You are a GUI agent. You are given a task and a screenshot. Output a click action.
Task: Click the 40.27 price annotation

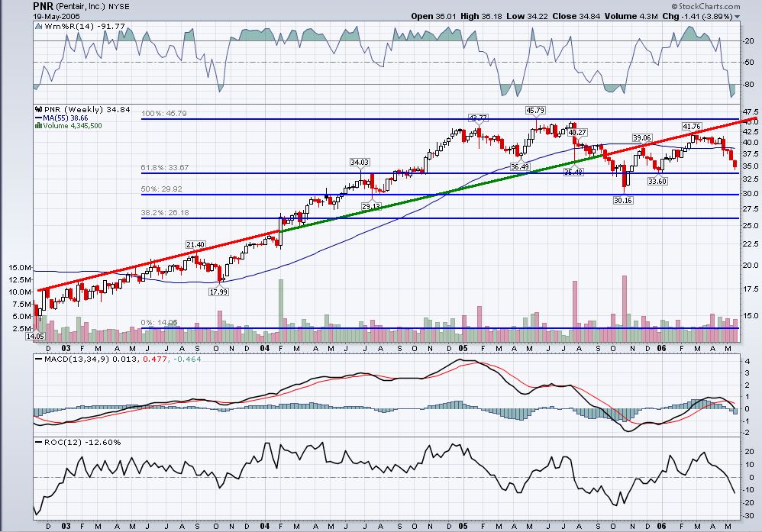577,132
